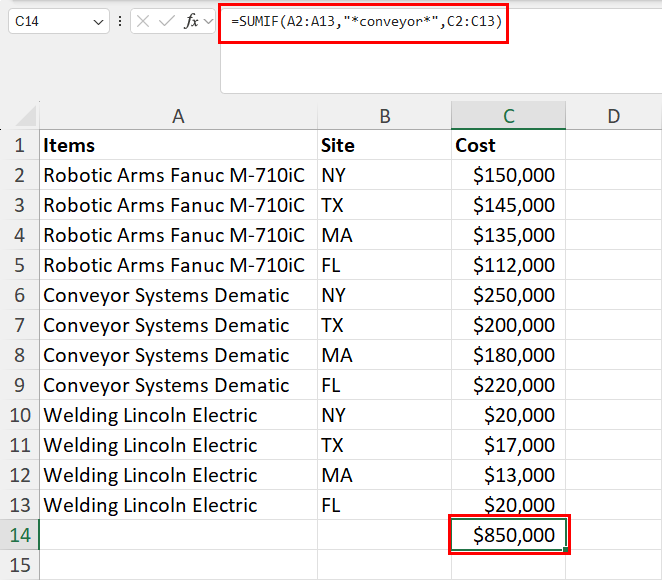Select column B header
662x580 pixels.
pyautogui.click(x=384, y=116)
